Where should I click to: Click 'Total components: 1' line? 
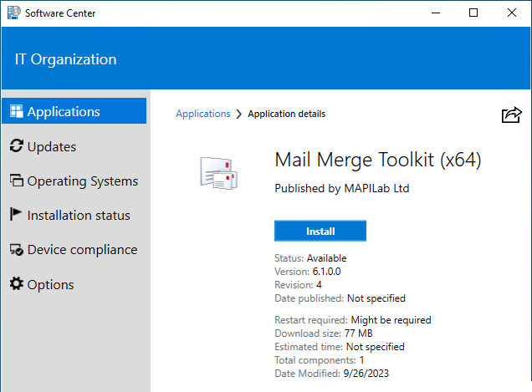click(x=320, y=360)
